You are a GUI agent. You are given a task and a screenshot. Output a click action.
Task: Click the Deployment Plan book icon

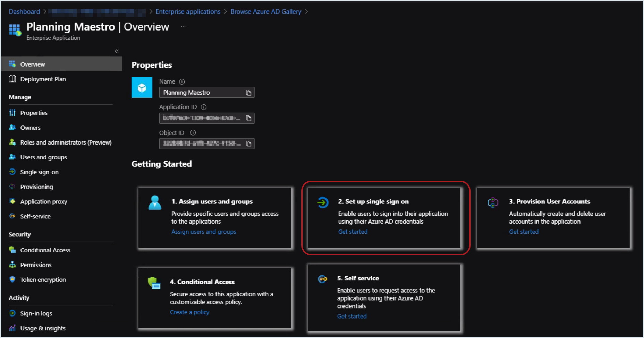12,79
